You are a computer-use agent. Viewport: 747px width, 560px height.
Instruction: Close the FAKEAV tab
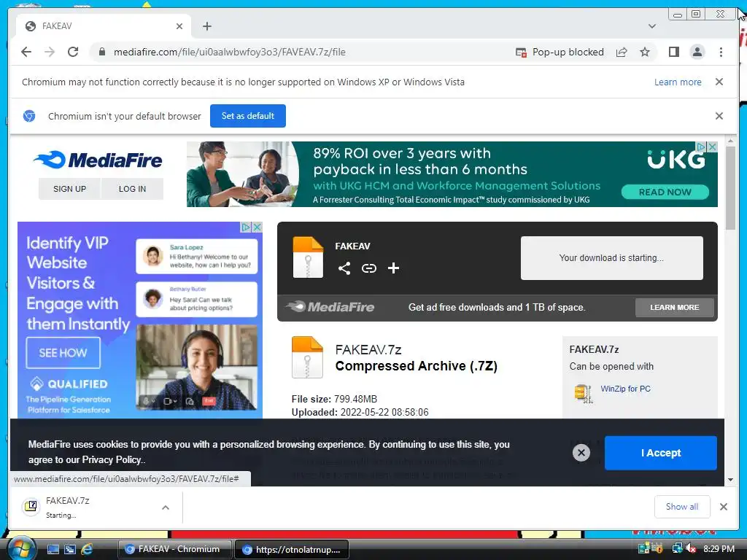point(179,26)
